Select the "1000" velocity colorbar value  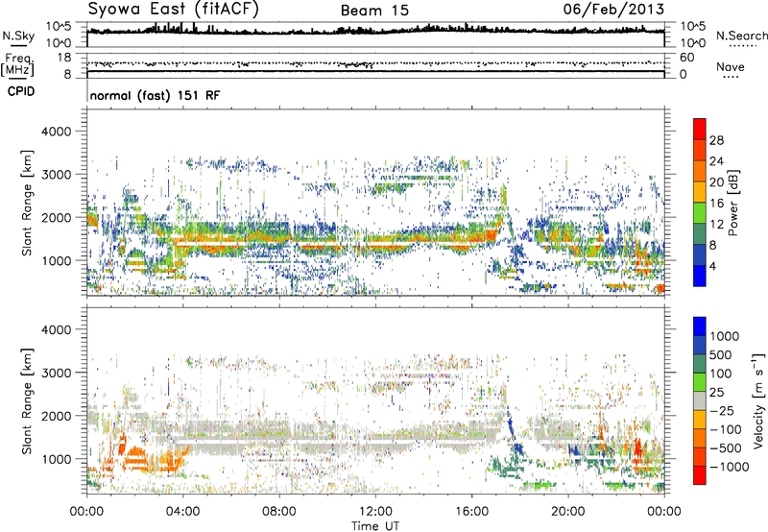tap(725, 336)
